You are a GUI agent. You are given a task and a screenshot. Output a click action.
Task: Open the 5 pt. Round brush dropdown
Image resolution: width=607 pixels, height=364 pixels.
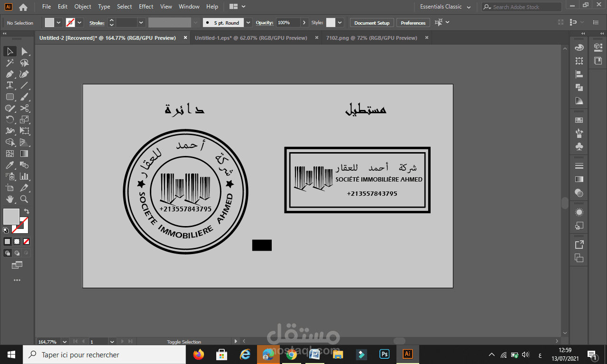(248, 22)
